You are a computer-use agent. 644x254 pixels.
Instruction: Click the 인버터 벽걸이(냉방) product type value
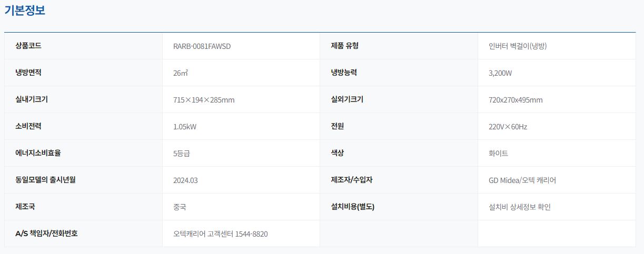[x=518, y=46]
